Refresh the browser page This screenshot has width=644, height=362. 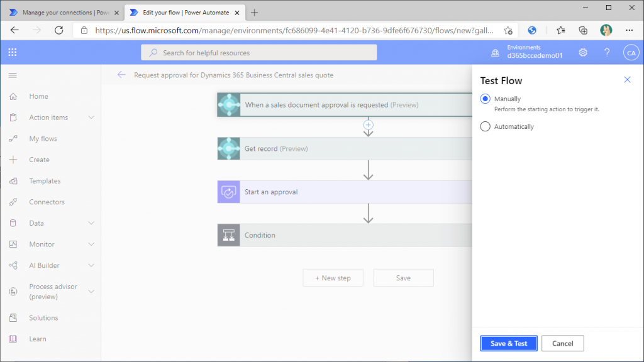point(58,30)
